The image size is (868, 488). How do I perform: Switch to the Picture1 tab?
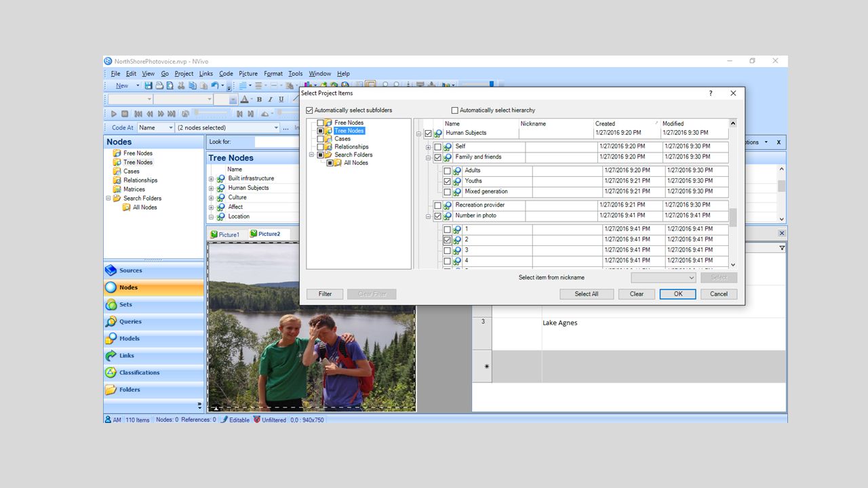[225, 235]
